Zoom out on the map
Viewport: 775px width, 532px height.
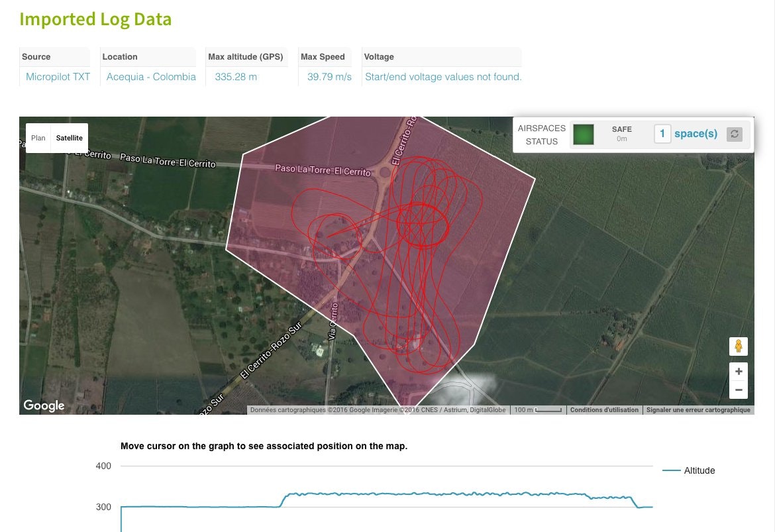(739, 390)
